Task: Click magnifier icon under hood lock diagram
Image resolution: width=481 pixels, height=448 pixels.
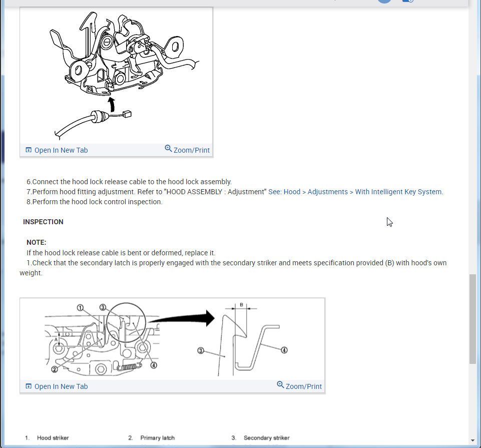Action: [168, 149]
